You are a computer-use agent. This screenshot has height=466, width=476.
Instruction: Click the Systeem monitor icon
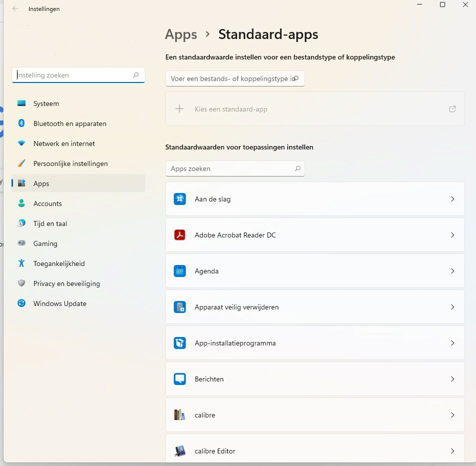click(21, 103)
